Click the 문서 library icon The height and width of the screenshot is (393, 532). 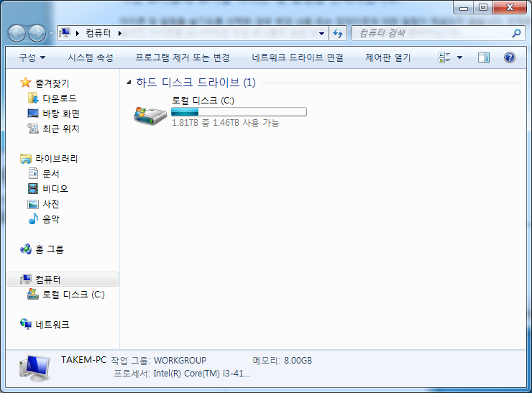click(x=33, y=173)
